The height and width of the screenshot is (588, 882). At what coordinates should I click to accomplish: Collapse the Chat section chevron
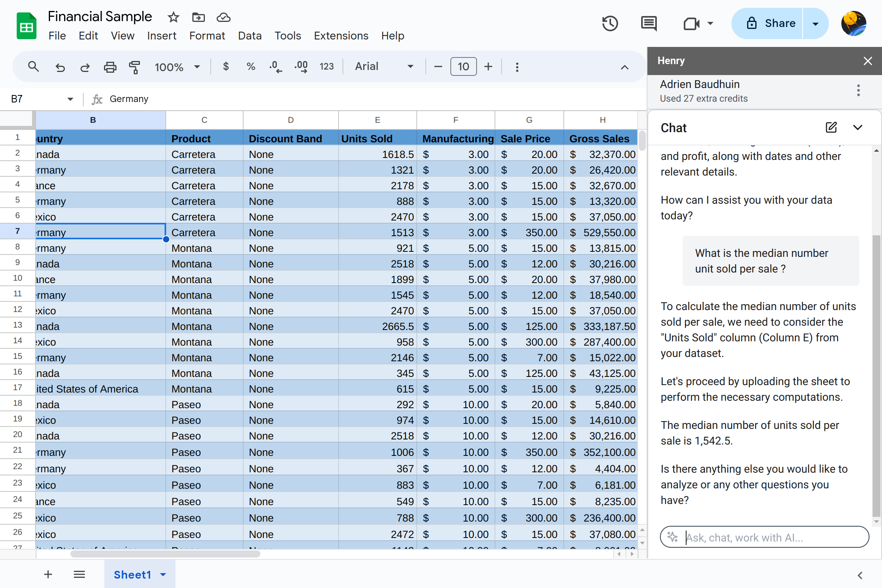coord(858,127)
